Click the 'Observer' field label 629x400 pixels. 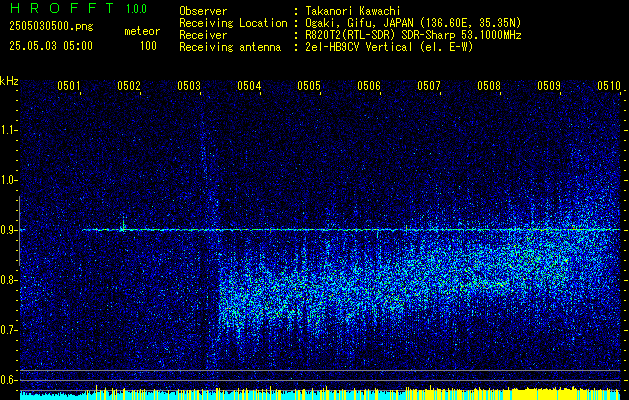tap(203, 11)
